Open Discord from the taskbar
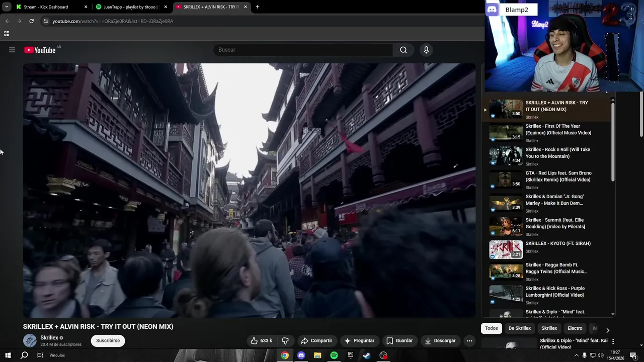644x362 pixels. pos(301,355)
